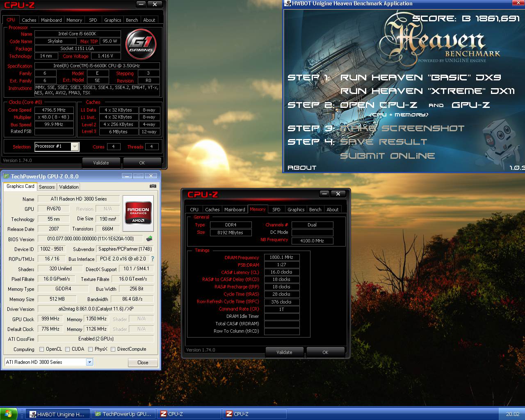Click About in HWBOT Heaven window
This screenshot has height=420, width=525.
(302, 168)
